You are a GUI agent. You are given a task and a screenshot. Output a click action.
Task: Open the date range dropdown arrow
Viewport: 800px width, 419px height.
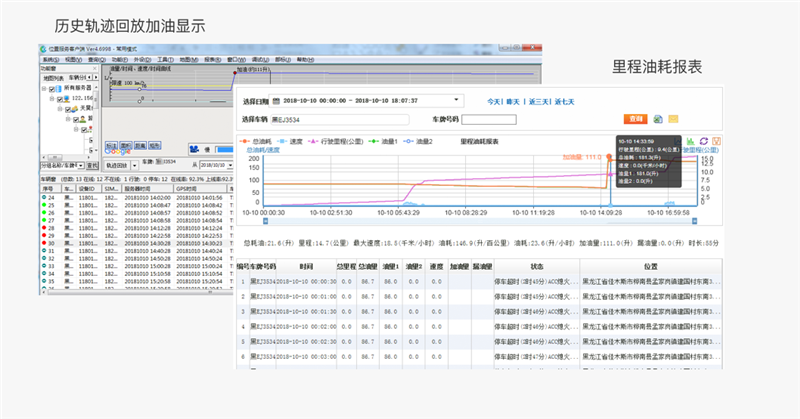point(456,101)
